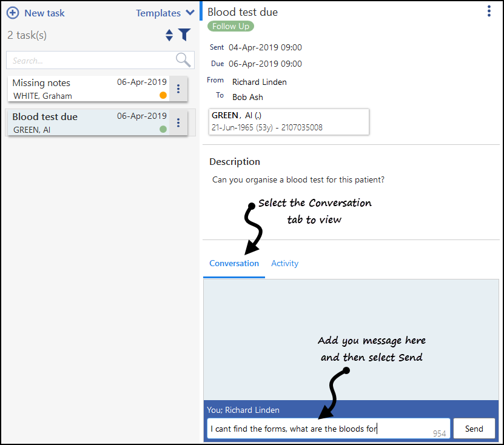Image resolution: width=504 pixels, height=445 pixels.
Task: Open options menu for Blood test due task
Action: 178,122
